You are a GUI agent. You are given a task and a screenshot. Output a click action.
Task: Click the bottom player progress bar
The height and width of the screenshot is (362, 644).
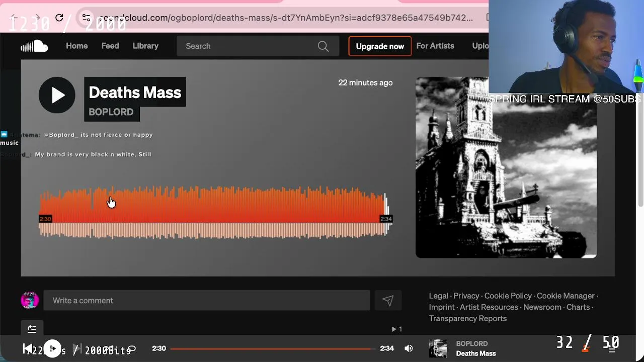click(x=272, y=348)
